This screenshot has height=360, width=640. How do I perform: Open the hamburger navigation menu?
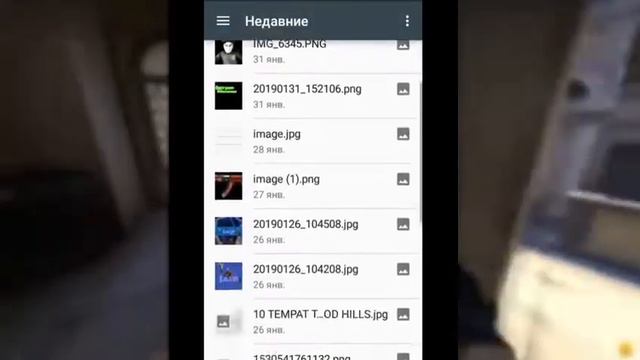pos(223,21)
